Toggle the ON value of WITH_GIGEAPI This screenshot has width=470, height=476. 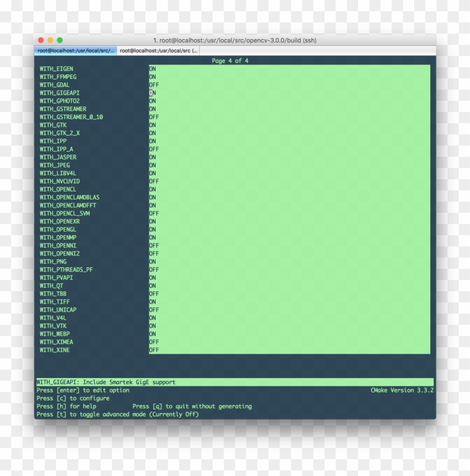point(153,93)
